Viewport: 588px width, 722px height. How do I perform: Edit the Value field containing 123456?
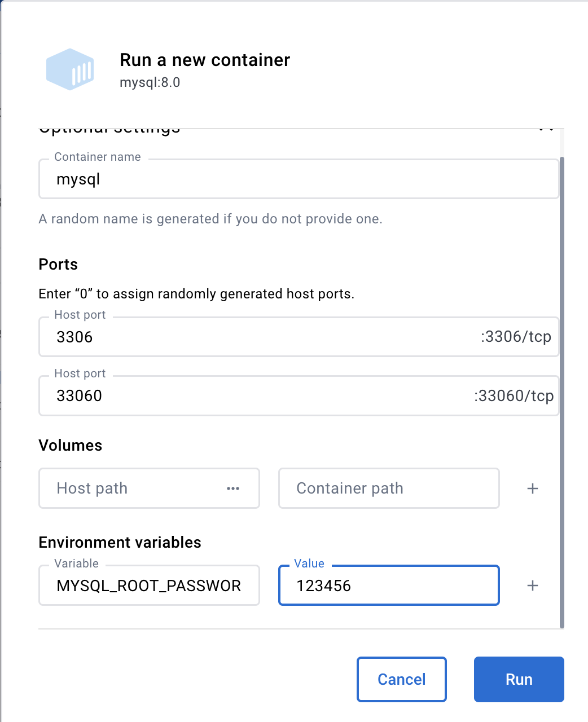coord(389,585)
